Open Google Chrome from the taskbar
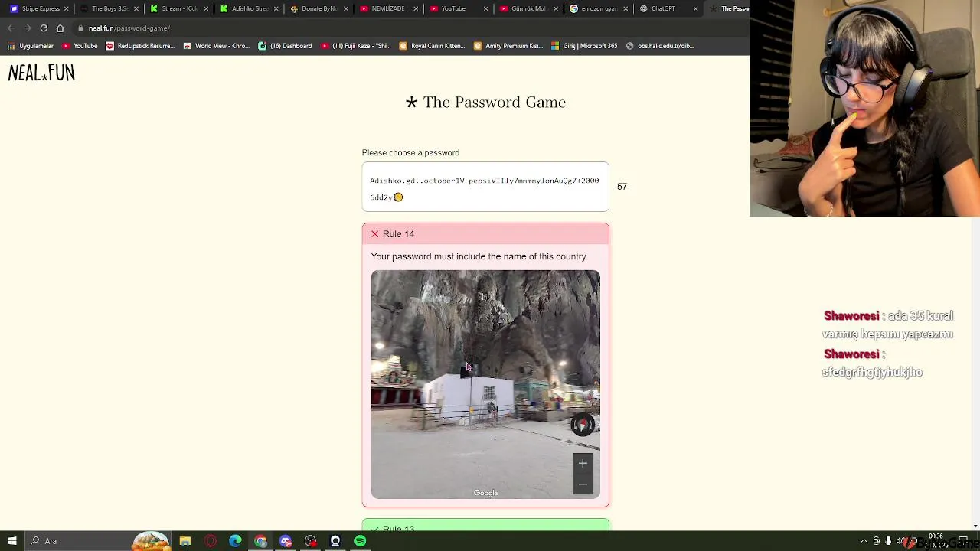 (260, 541)
